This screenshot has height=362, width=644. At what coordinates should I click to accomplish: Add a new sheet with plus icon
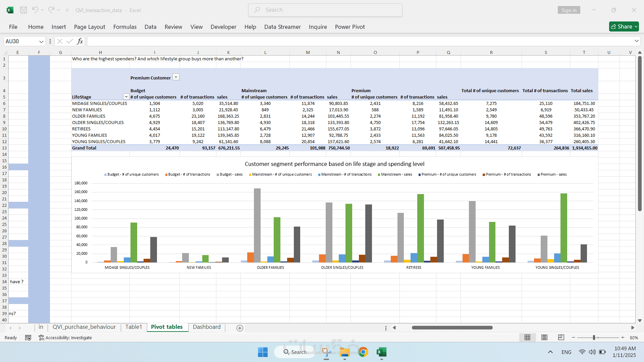pyautogui.click(x=239, y=328)
